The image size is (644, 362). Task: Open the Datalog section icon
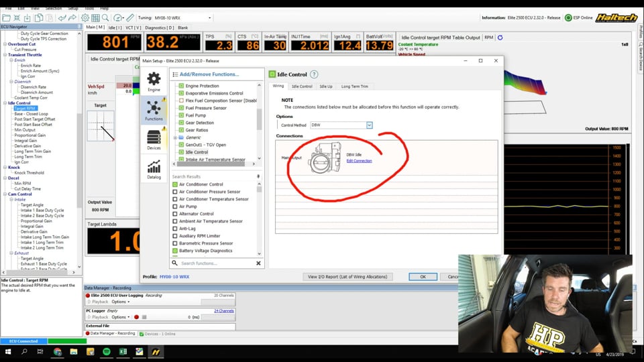[154, 169]
